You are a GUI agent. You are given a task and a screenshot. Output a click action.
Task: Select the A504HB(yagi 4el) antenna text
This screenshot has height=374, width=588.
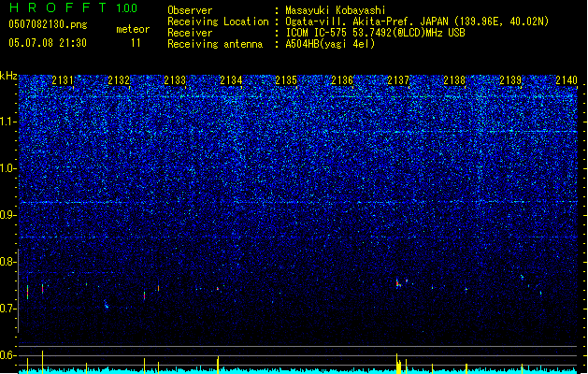[330, 44]
